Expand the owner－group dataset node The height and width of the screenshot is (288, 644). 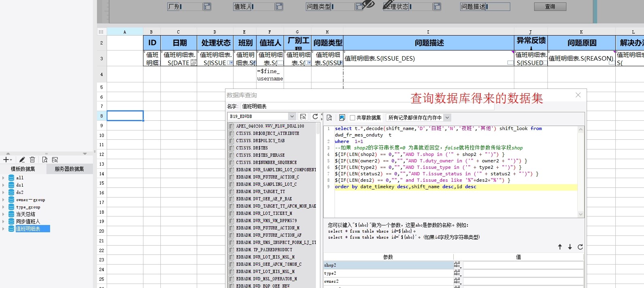4,200
